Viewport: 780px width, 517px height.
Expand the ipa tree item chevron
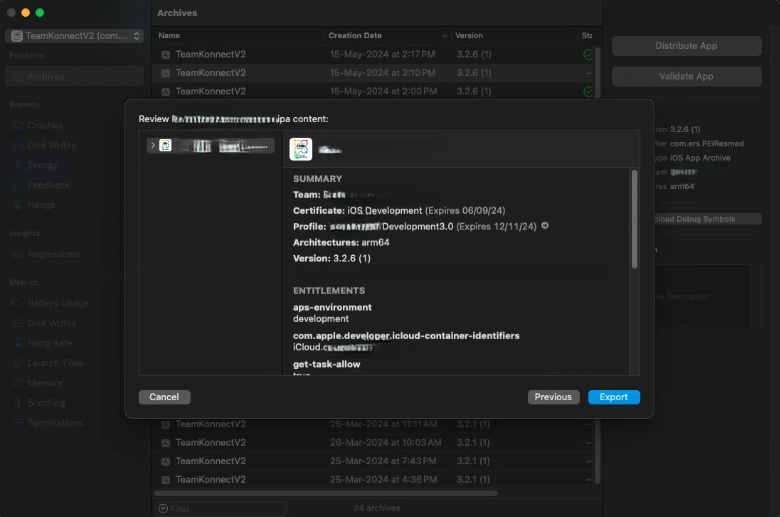(151, 146)
